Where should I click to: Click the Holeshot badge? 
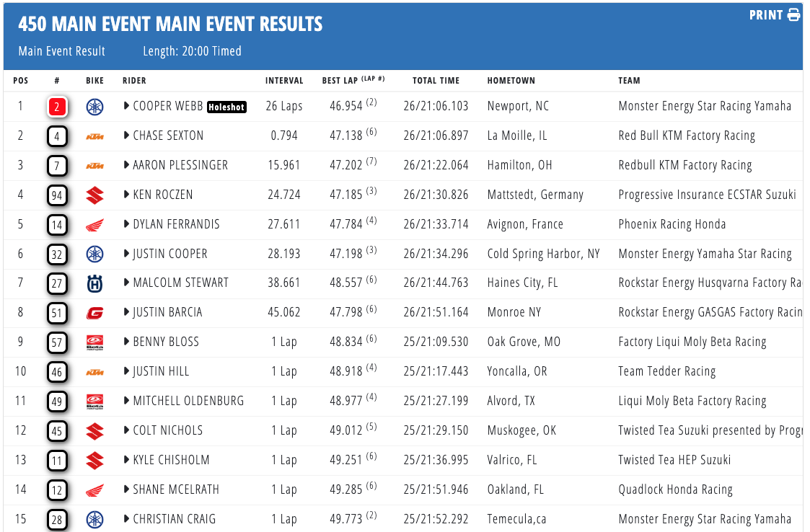pos(226,107)
